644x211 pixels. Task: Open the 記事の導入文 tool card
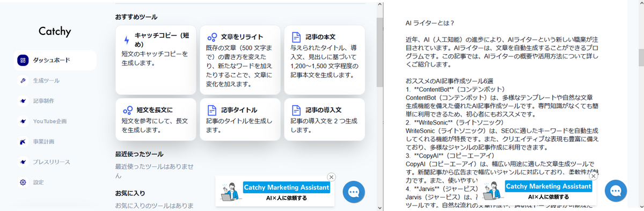pos(324,119)
